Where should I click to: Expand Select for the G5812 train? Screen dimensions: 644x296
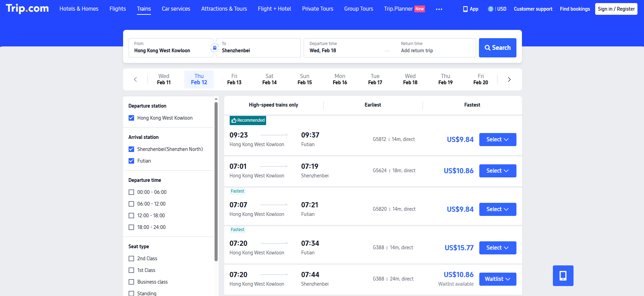[497, 140]
